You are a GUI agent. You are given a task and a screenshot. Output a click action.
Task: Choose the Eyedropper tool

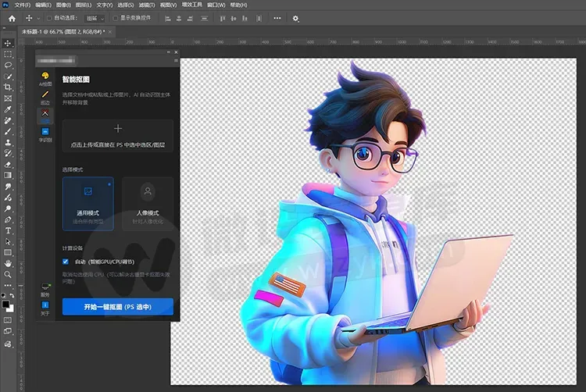[8, 109]
